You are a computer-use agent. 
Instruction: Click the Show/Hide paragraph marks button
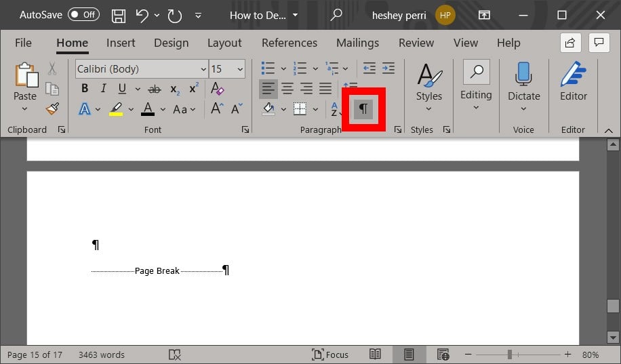point(363,109)
